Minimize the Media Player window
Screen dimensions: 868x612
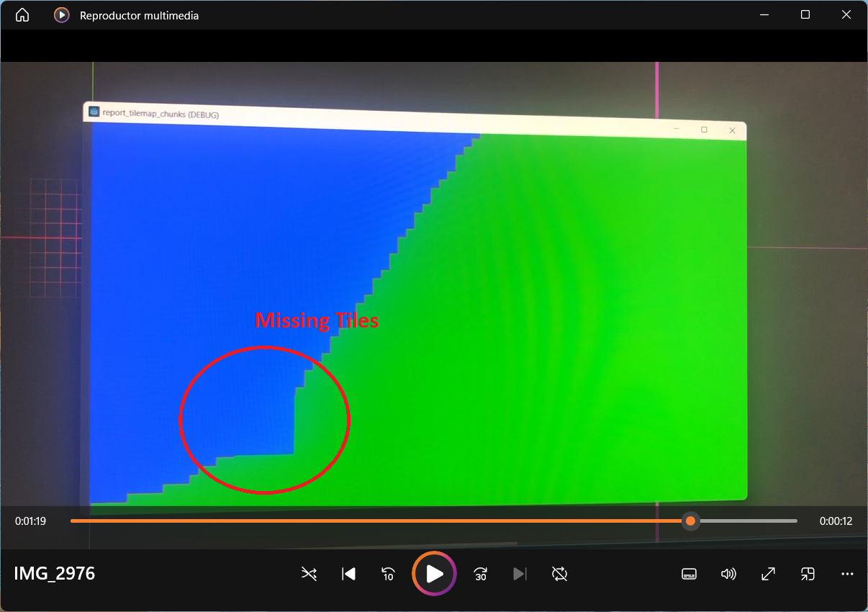coord(764,14)
